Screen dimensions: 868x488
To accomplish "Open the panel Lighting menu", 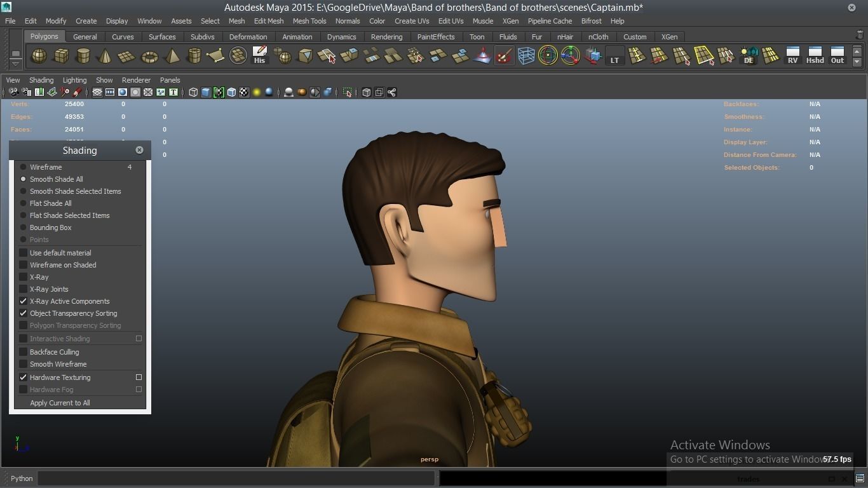I will click(x=74, y=80).
